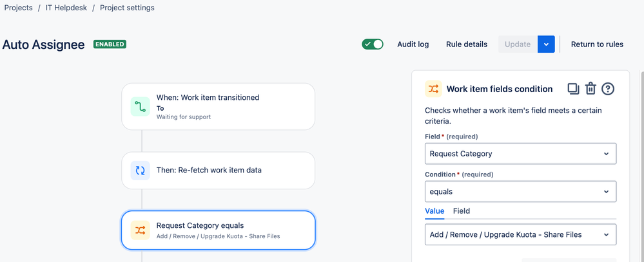Open help via question mark icon

[608, 89]
